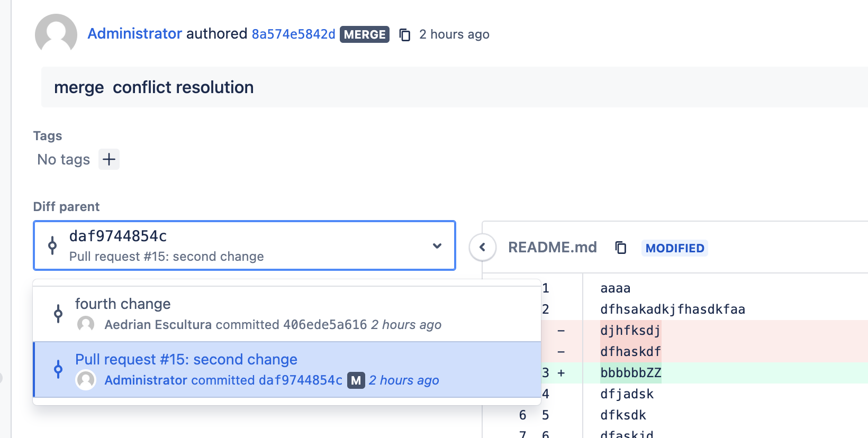This screenshot has height=438, width=868.
Task: Click Aedrian Escultura avatar in dropdown
Action: click(86, 324)
